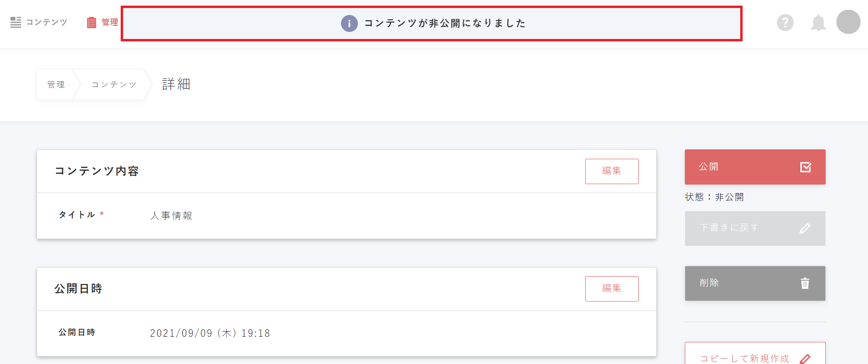
Task: Click the help question mark icon
Action: [x=785, y=23]
